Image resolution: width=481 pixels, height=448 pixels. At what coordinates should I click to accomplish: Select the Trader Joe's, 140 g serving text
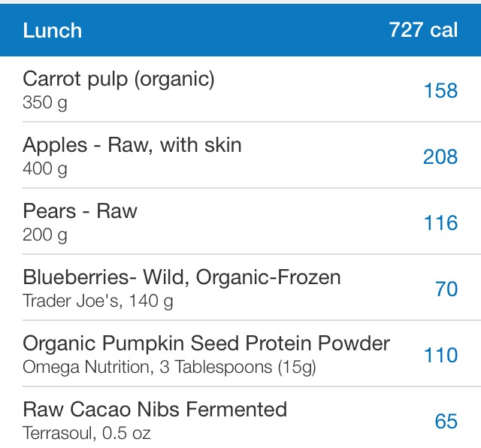coord(98,301)
